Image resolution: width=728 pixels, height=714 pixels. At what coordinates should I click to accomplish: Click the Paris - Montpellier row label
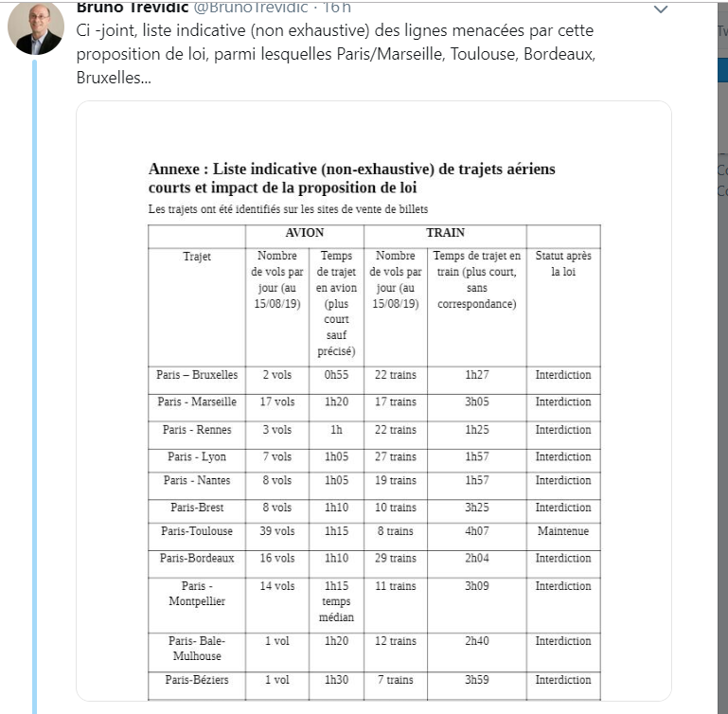(197, 594)
